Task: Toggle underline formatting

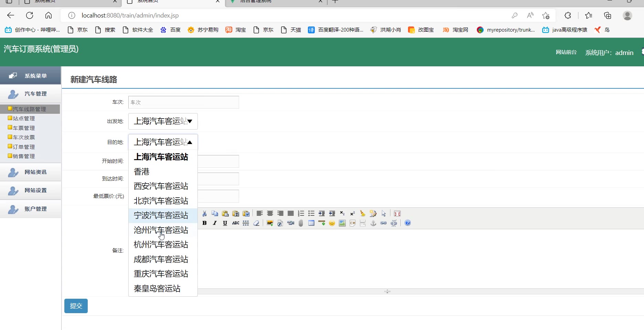Action: tap(225, 223)
